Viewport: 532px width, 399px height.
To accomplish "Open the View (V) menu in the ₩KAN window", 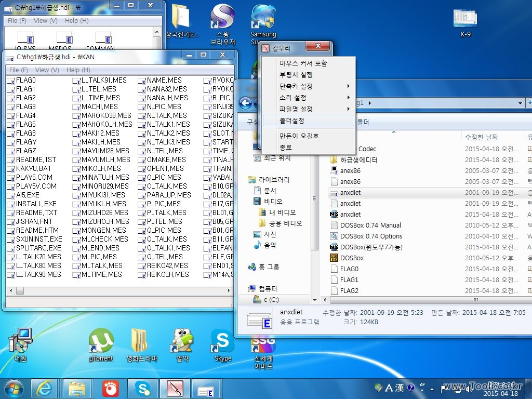I will (47, 70).
